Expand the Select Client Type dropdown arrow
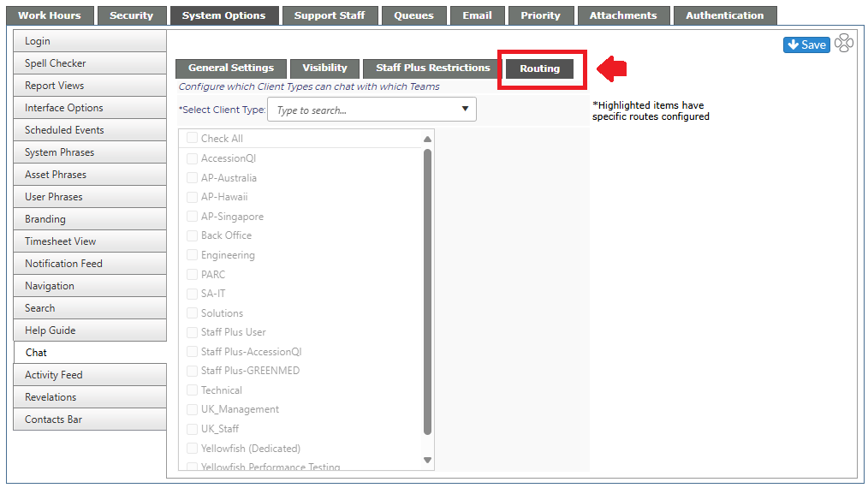 point(465,109)
